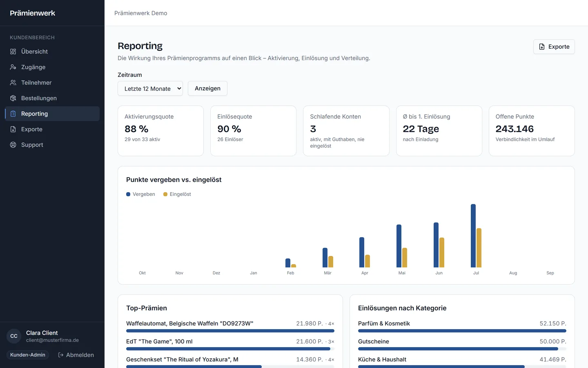The image size is (588, 368).
Task: Click the 'Schlafende Konten' card label
Action: click(x=335, y=117)
